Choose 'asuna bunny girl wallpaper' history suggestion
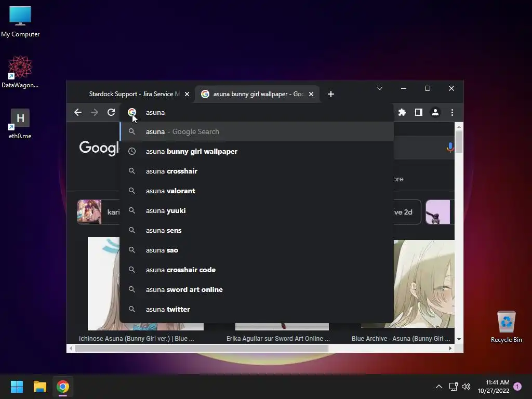This screenshot has width=532, height=399. click(257, 151)
